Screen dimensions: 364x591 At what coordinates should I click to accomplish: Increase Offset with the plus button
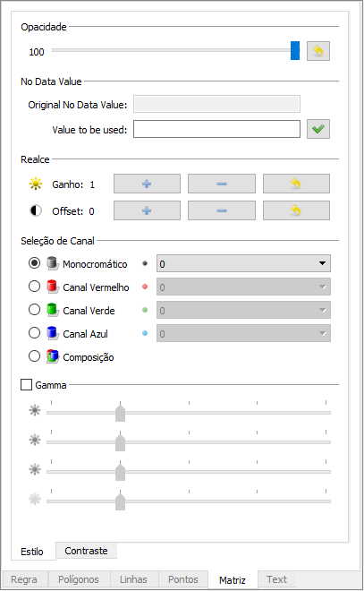[x=147, y=210]
